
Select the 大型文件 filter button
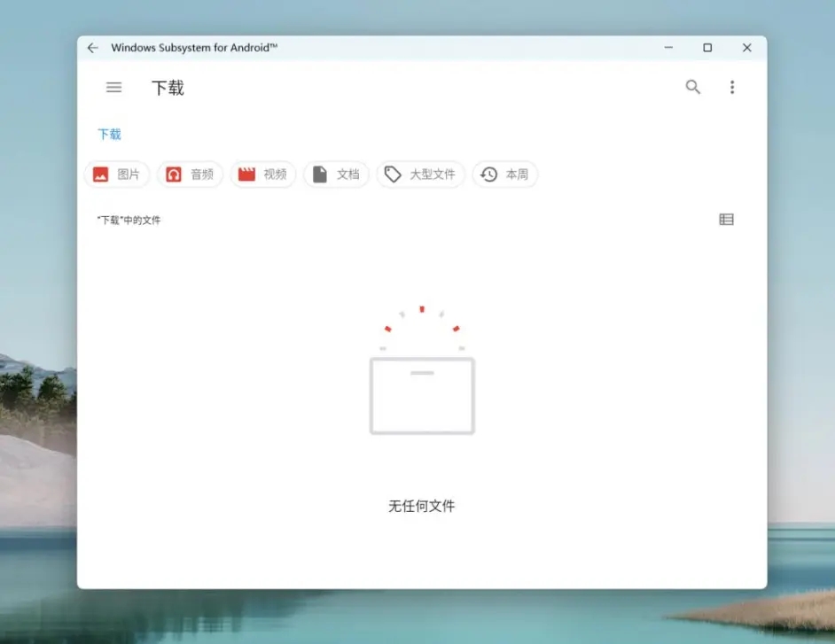(x=421, y=175)
